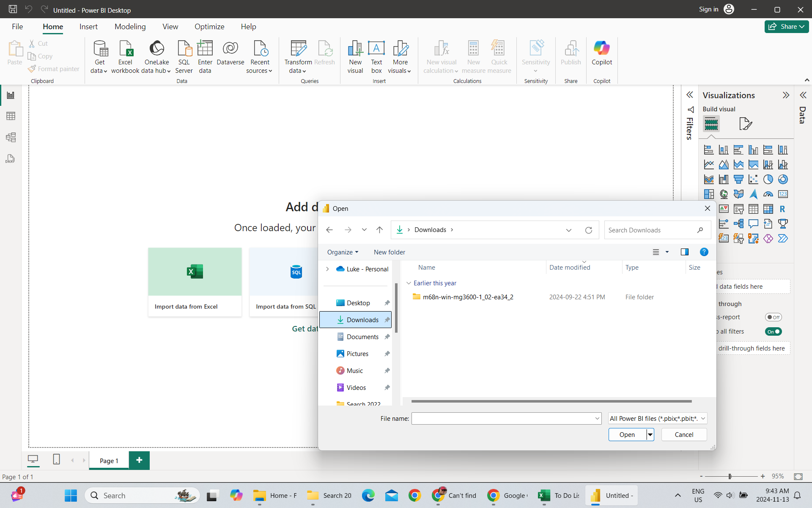This screenshot has height=508, width=812.
Task: Select Documents in navigation pane
Action: click(362, 337)
